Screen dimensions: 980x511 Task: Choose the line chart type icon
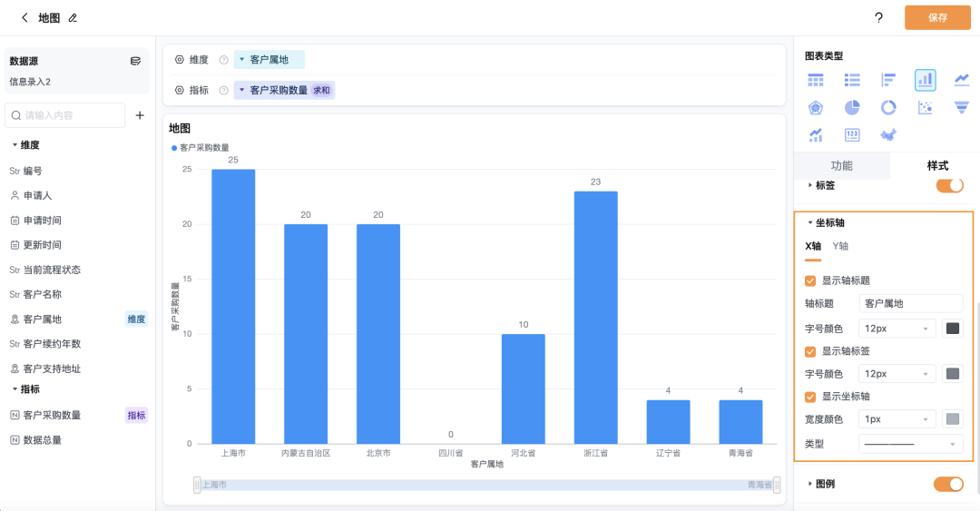(x=961, y=80)
